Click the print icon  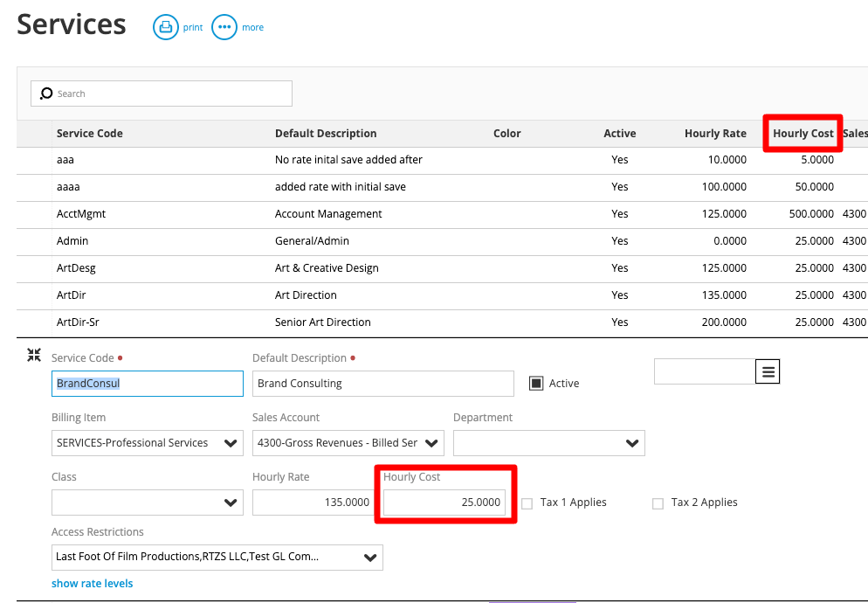166,26
